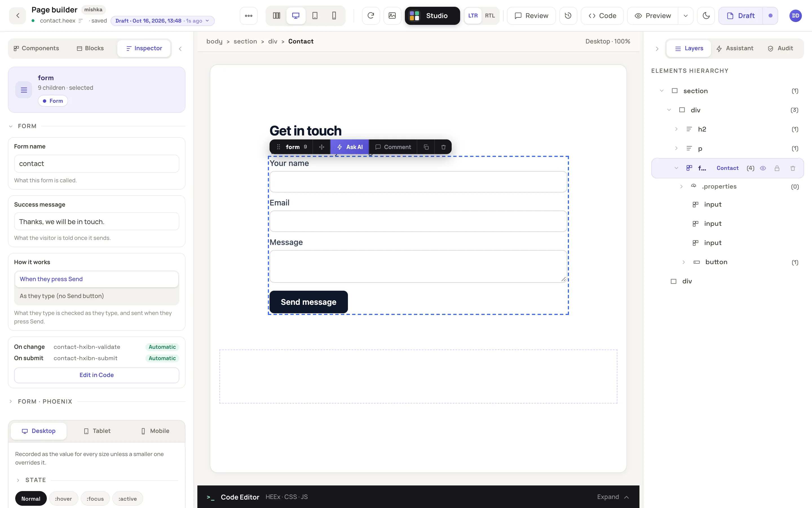The width and height of the screenshot is (812, 508).
Task: Switch to tablet viewport icon in toolbar
Action: pyautogui.click(x=315, y=16)
